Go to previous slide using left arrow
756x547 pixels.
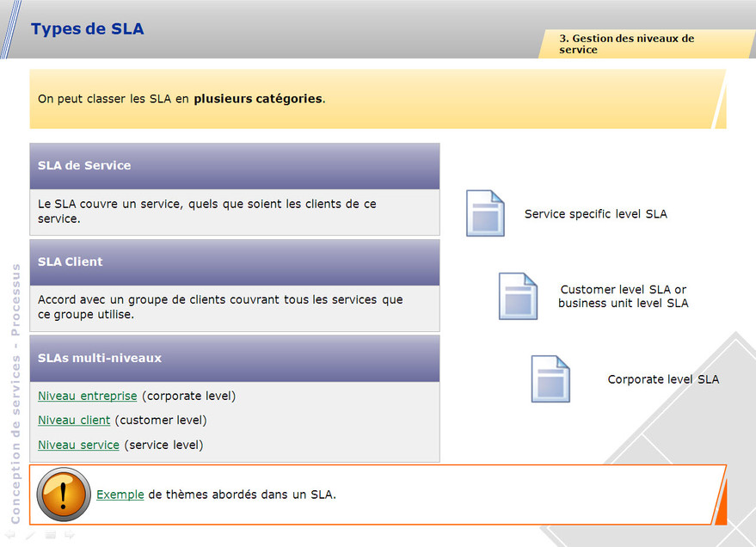tap(11, 535)
